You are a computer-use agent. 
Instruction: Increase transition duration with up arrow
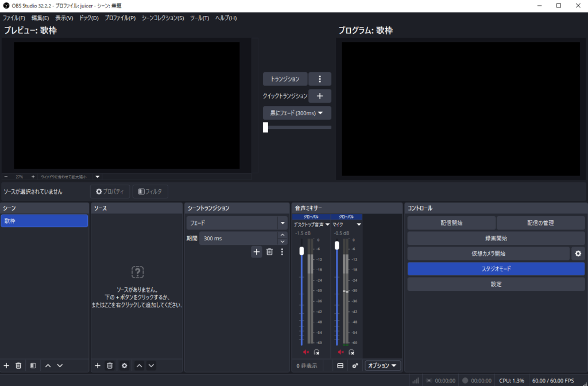tap(283, 235)
